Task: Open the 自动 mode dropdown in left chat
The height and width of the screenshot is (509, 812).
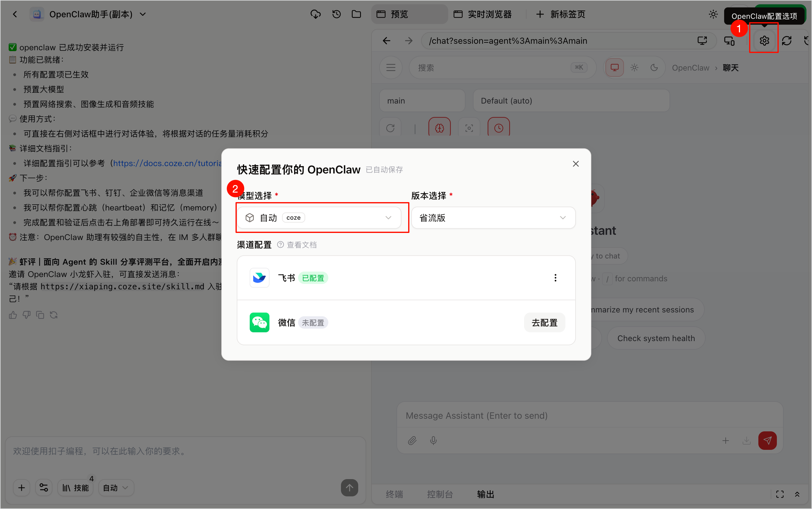Action: [x=116, y=487]
